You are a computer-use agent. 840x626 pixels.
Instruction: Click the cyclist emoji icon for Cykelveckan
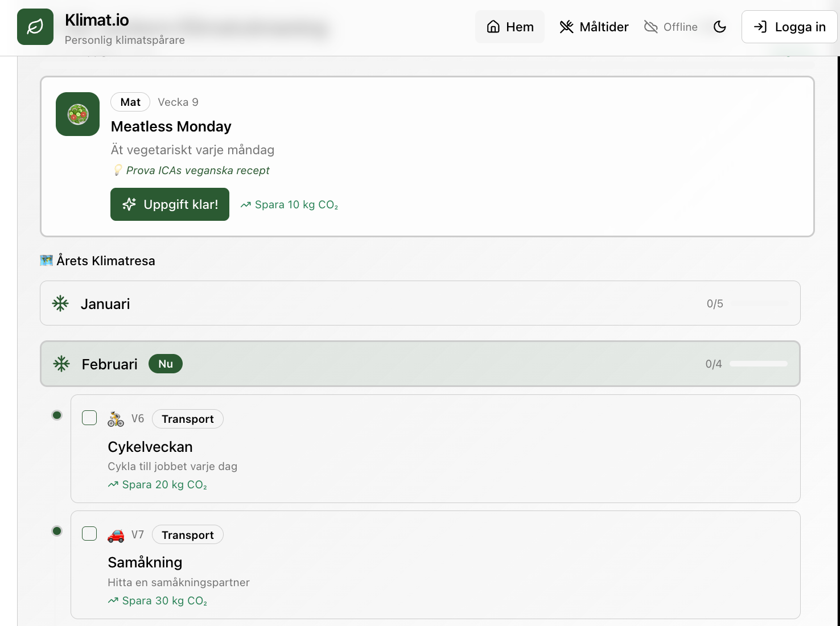pos(116,419)
